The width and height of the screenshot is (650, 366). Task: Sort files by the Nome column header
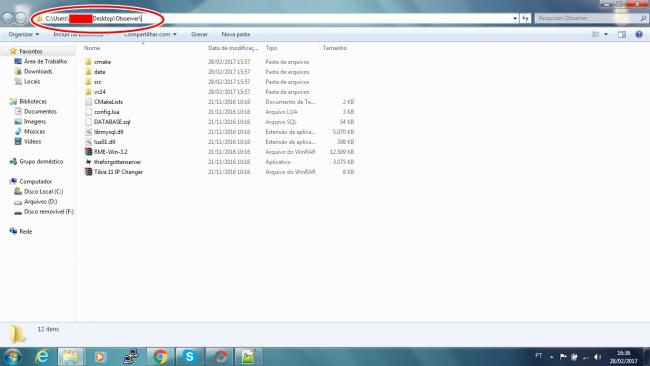[92, 48]
